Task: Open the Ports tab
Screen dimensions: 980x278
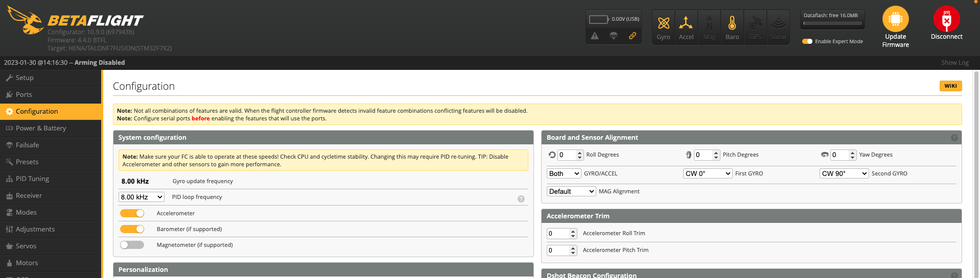Action: (x=51, y=94)
